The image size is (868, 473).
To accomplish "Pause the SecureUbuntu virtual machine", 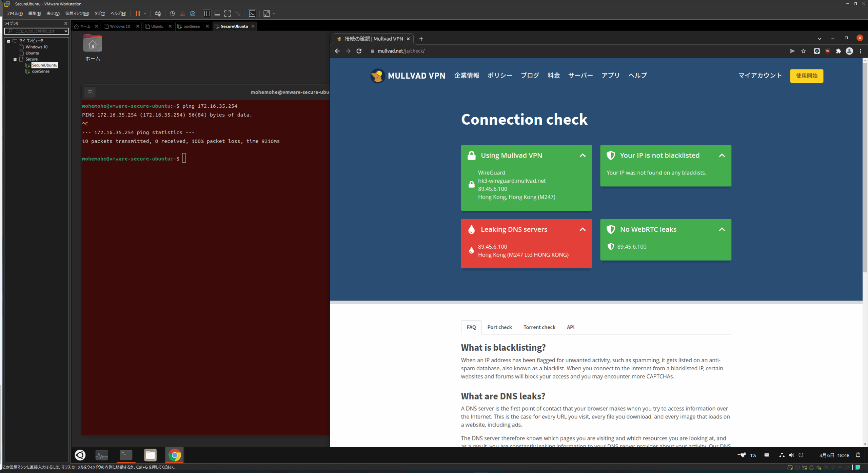I will (x=138, y=14).
